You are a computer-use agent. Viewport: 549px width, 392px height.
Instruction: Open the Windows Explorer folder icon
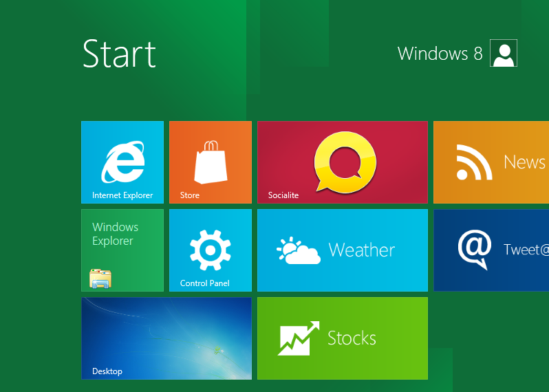click(100, 279)
